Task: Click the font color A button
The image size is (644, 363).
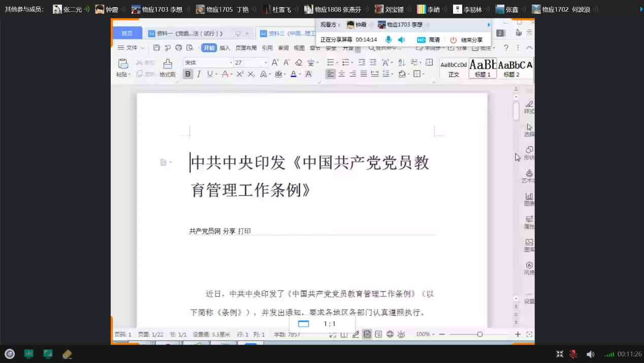Action: [x=293, y=74]
